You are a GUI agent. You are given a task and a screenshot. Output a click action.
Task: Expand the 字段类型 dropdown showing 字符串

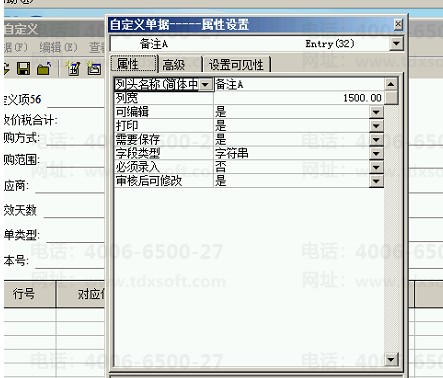[x=376, y=154]
